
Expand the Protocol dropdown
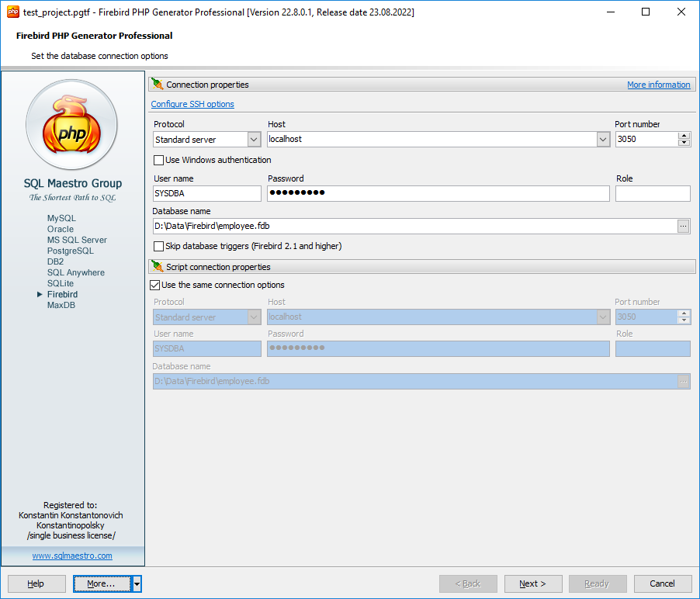click(x=254, y=140)
